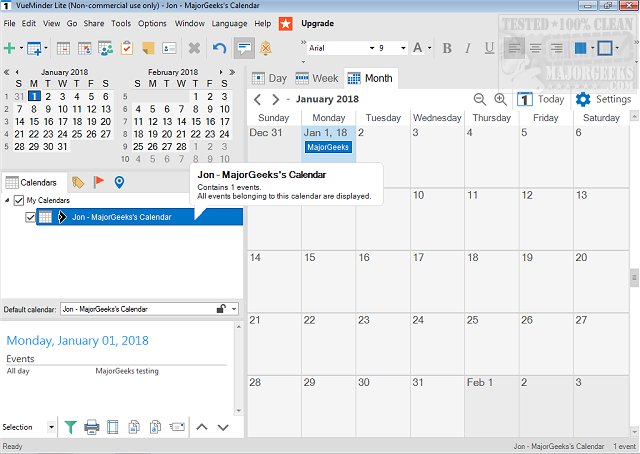Toggle the speech bubble popup icon

point(244,48)
